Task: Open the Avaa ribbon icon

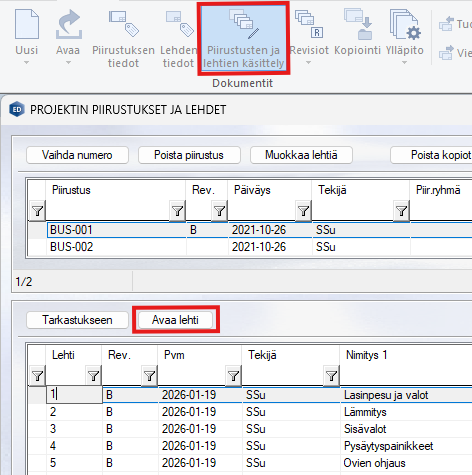Action: pyautogui.click(x=68, y=24)
